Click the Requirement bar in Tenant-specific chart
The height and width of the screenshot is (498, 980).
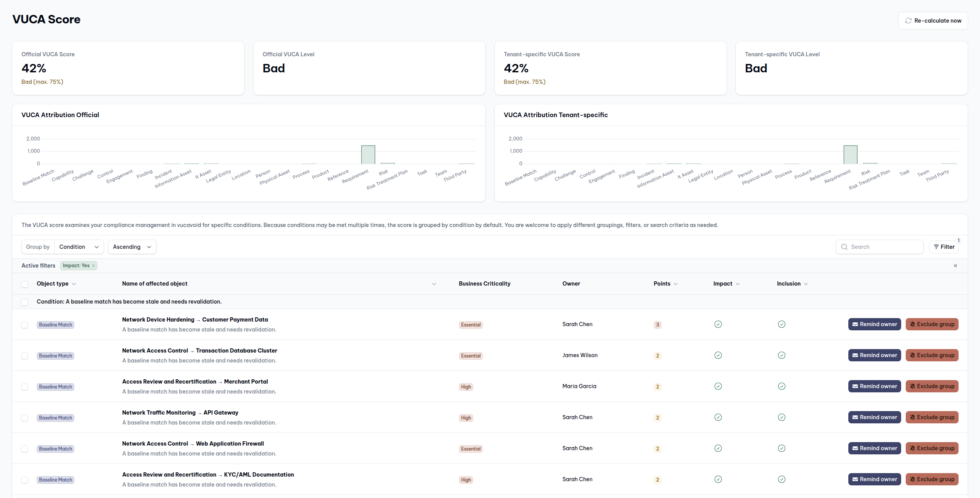tap(850, 155)
